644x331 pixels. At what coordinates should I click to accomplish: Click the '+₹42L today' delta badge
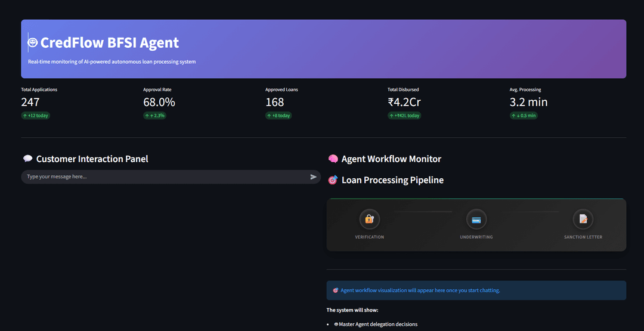coord(404,116)
